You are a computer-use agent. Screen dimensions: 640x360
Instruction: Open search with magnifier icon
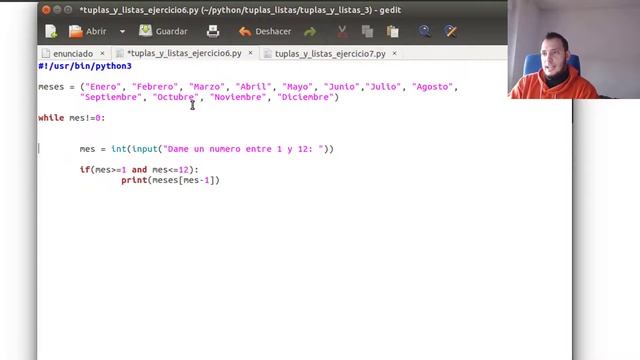424,31
